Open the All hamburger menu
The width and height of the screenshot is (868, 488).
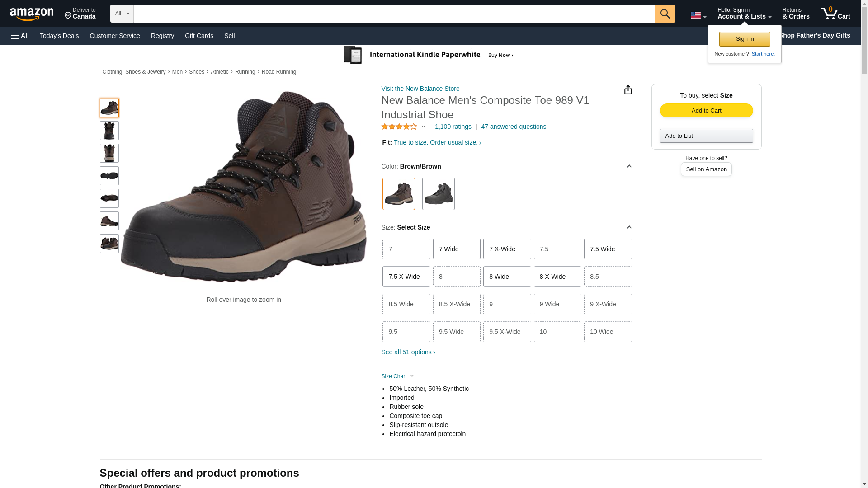tap(20, 36)
